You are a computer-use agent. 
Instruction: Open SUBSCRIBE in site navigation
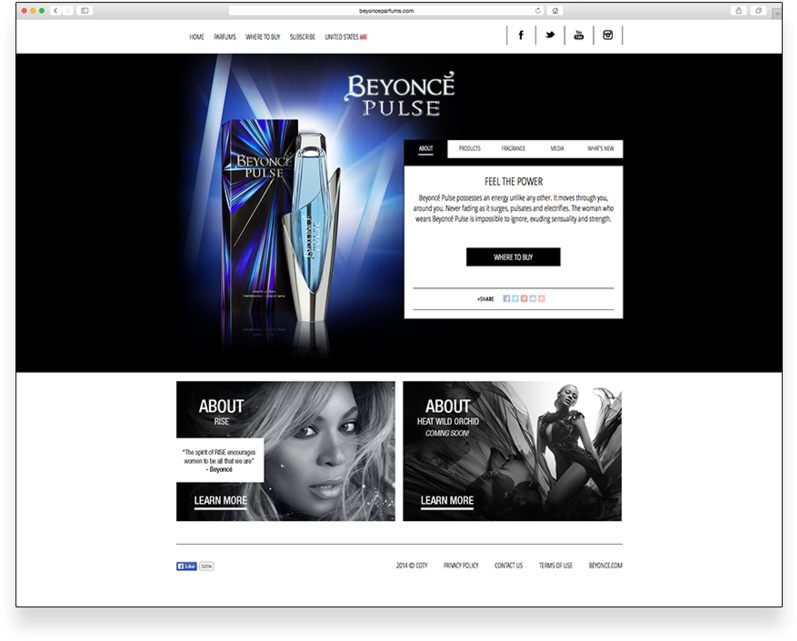coord(302,37)
